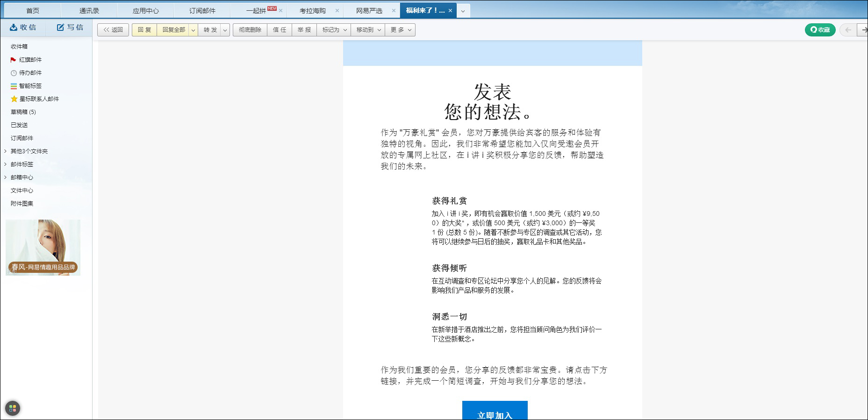Go to next mail with right arrow

863,30
